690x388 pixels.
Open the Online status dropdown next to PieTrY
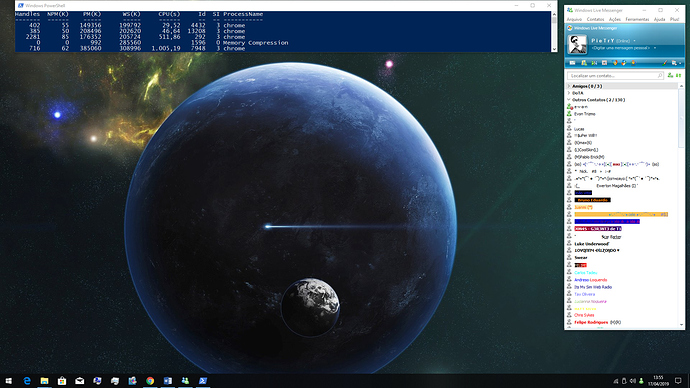pos(635,40)
